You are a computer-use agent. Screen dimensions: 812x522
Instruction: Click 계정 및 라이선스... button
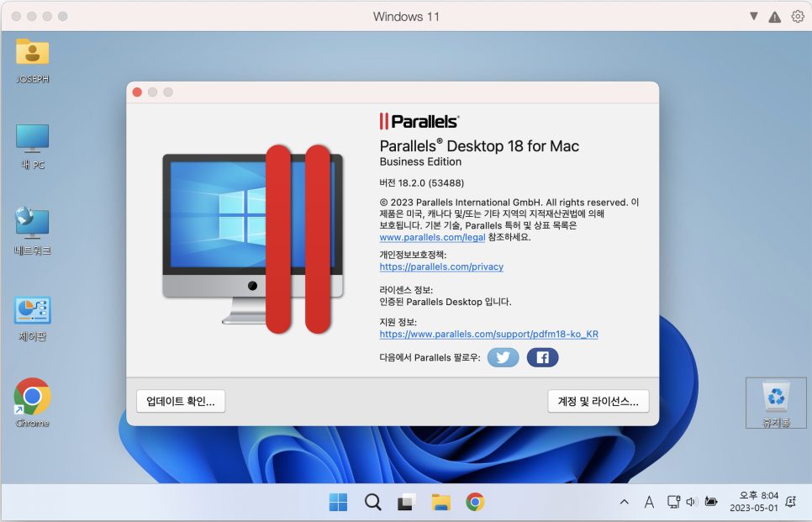point(598,401)
